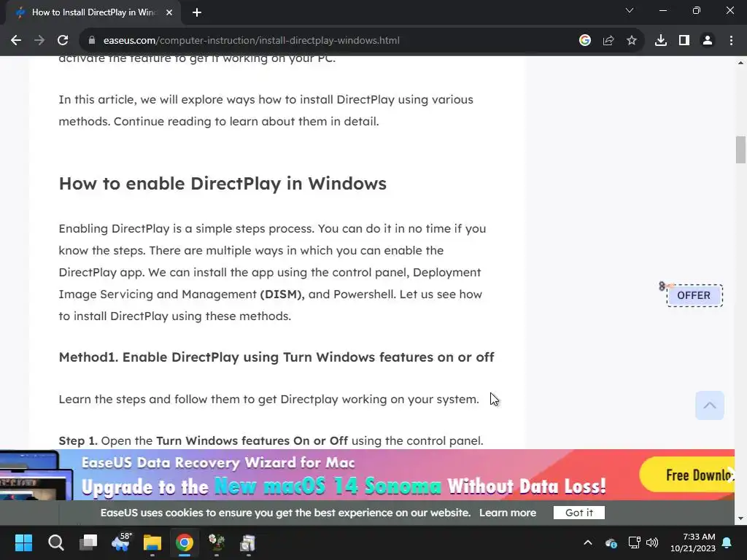747x560 pixels.
Task: Open the volume control tray icon
Action: pos(652,542)
